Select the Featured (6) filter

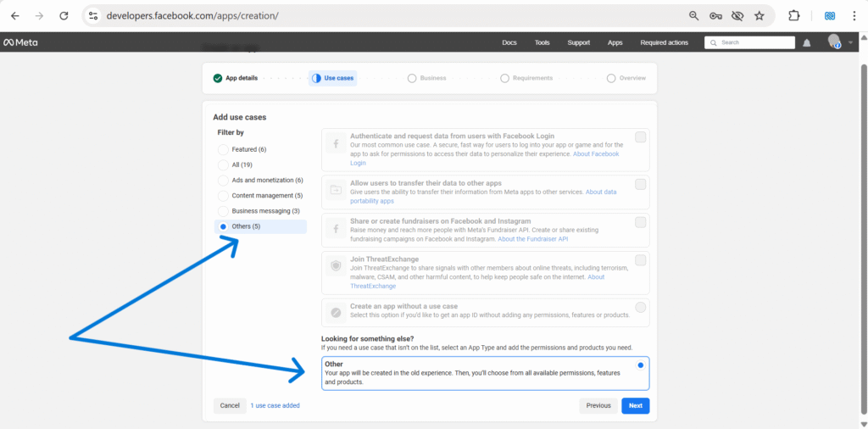coord(224,149)
